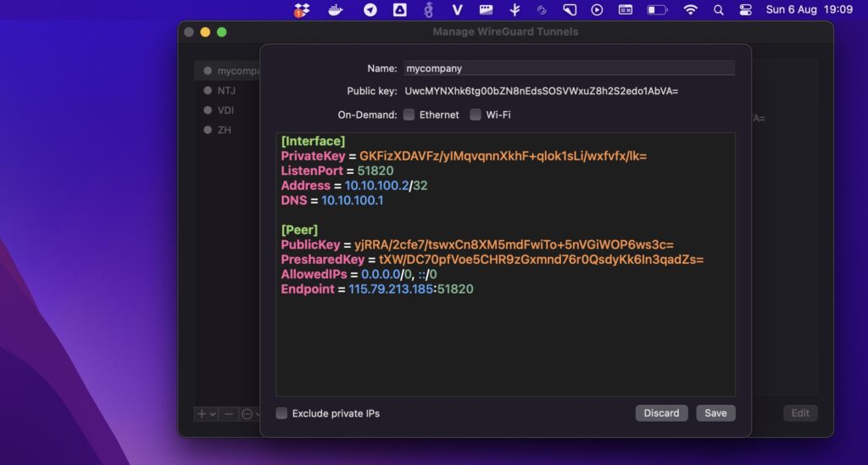The width and height of the screenshot is (868, 465).
Task: Click the Google Drive-like triangle menu icon
Action: point(400,9)
